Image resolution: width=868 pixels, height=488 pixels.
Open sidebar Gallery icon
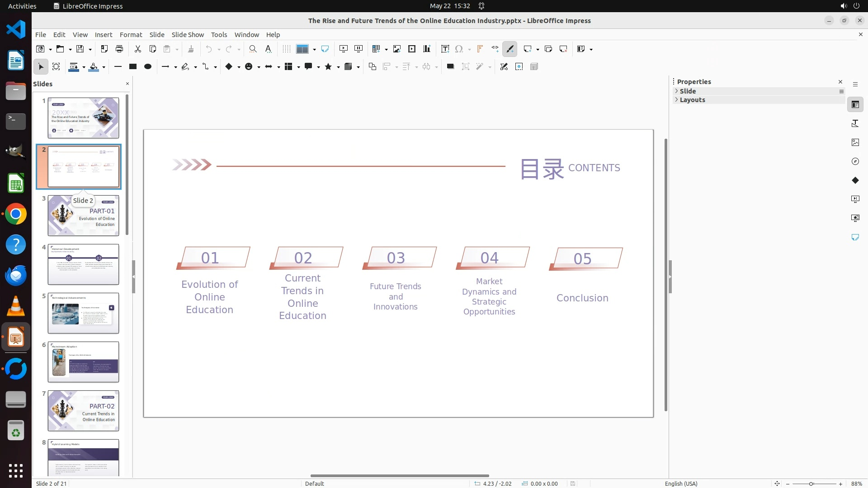(x=855, y=142)
